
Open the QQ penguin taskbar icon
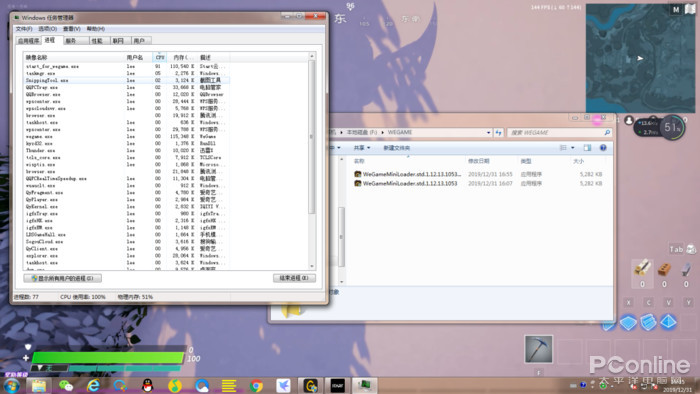(x=147, y=386)
